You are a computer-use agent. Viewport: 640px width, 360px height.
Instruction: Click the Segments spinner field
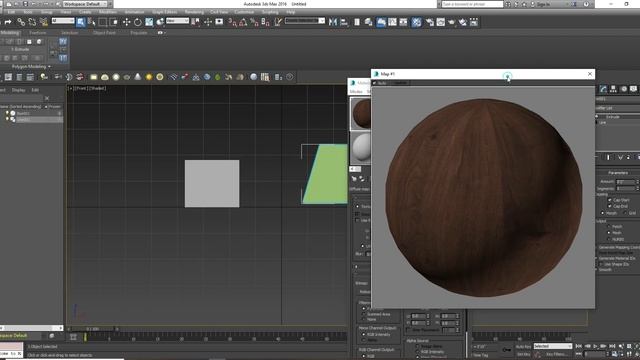pos(625,189)
